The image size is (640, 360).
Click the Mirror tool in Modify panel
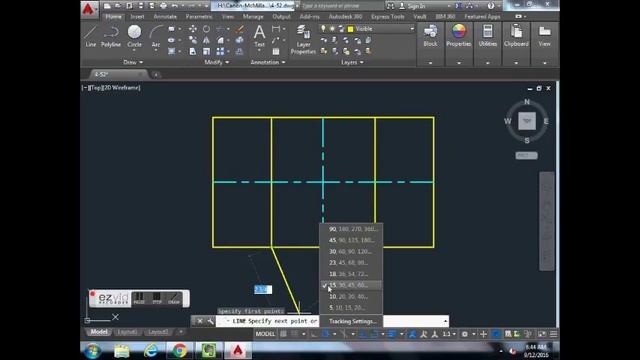pos(206,40)
